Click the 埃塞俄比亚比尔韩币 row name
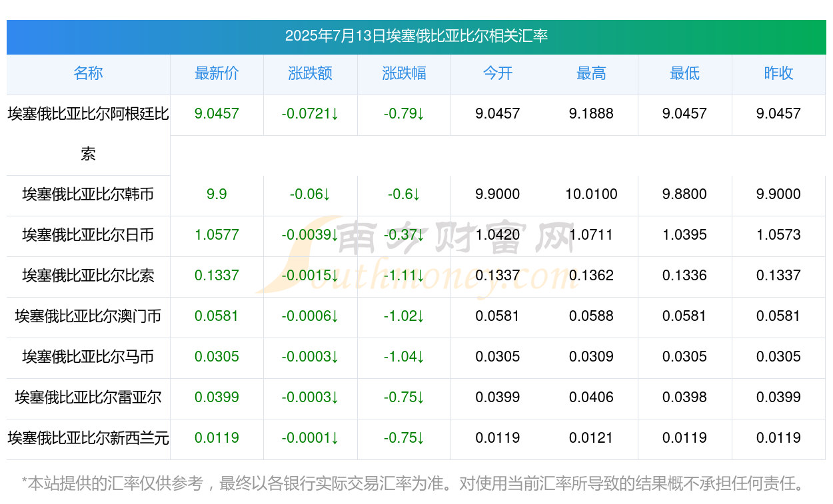The height and width of the screenshot is (504, 833). (88, 194)
